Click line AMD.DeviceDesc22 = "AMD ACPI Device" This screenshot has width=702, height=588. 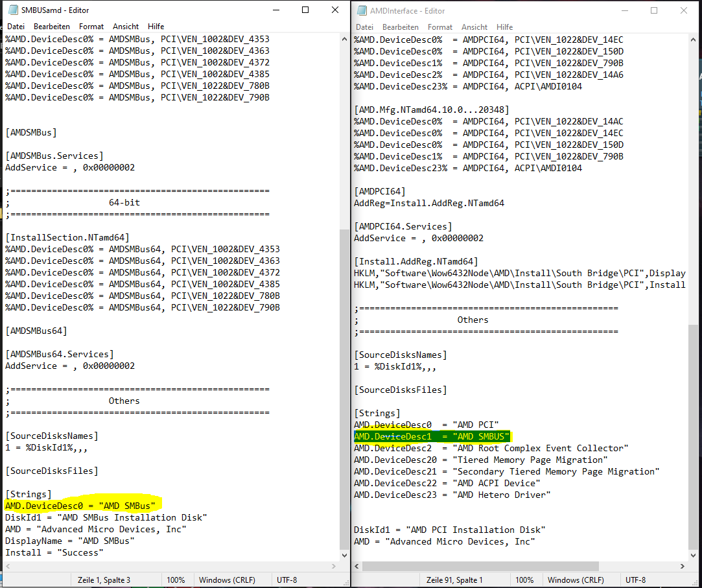(447, 483)
